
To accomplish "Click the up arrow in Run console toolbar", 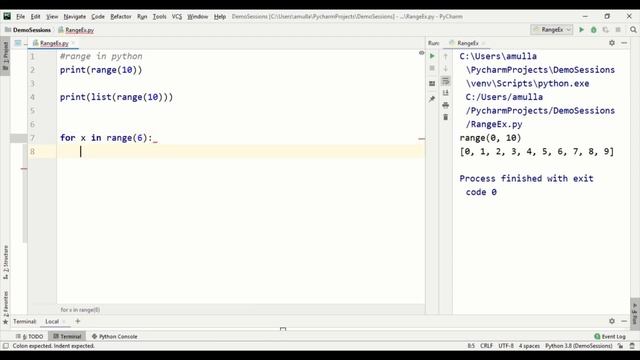I will [446, 56].
